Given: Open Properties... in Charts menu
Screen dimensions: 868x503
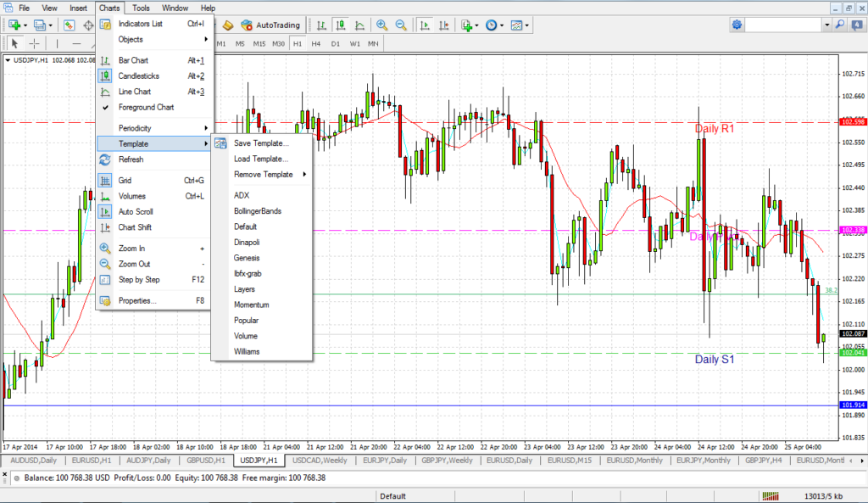Looking at the screenshot, I should pos(154,301).
